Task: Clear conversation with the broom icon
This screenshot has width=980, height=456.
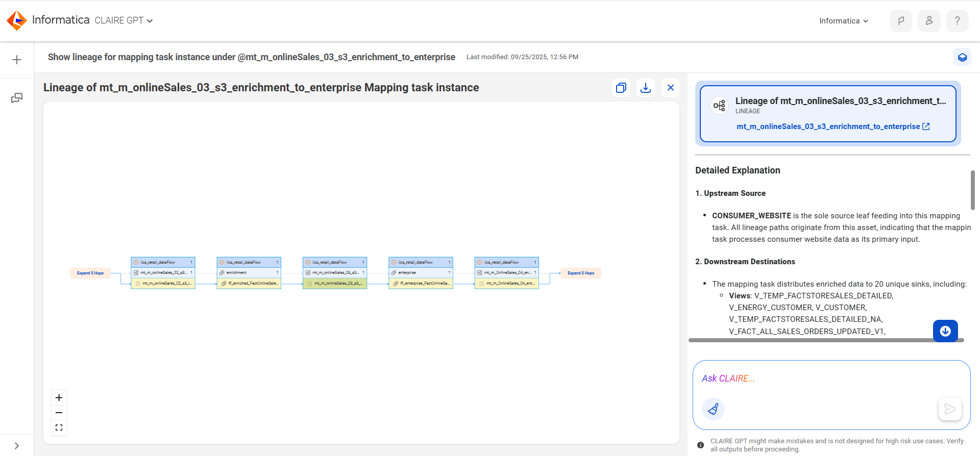Action: pos(713,409)
